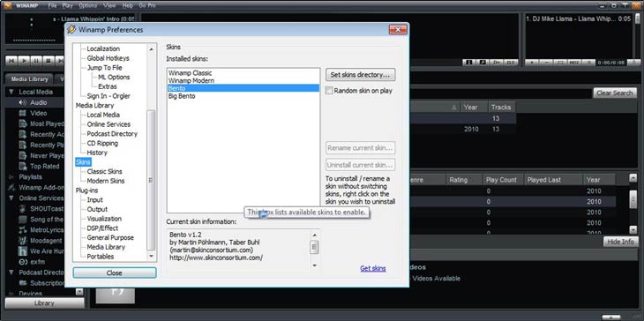Click the playlist select button

point(560,63)
